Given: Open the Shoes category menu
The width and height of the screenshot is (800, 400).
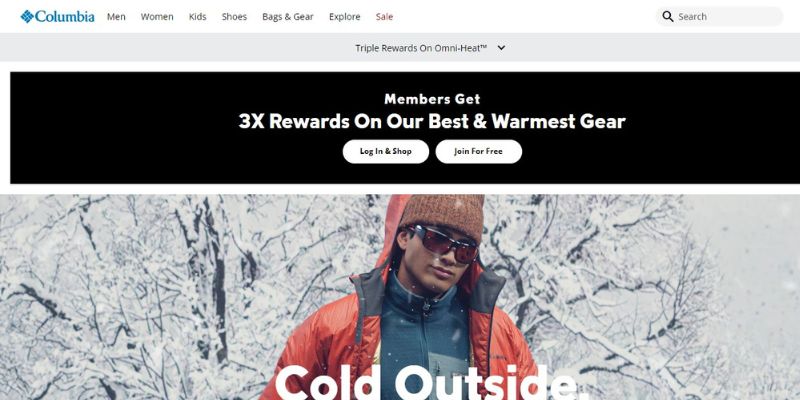Looking at the screenshot, I should click(x=234, y=16).
